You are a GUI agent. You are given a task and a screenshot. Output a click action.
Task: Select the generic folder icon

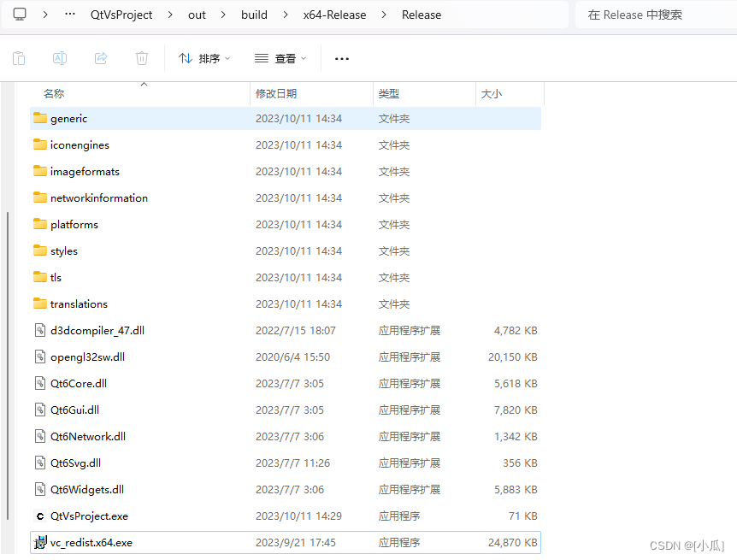click(40, 118)
